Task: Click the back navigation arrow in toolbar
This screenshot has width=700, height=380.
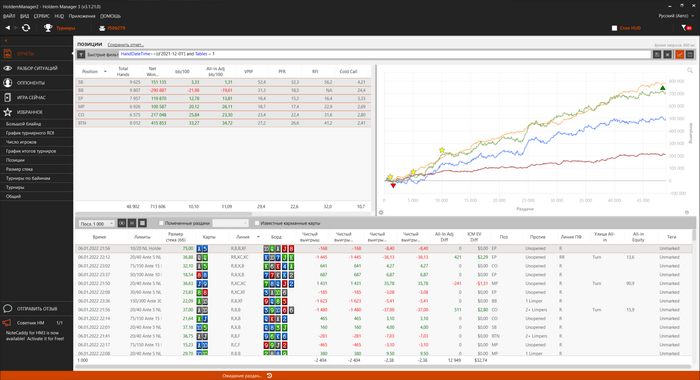Action: (8, 28)
